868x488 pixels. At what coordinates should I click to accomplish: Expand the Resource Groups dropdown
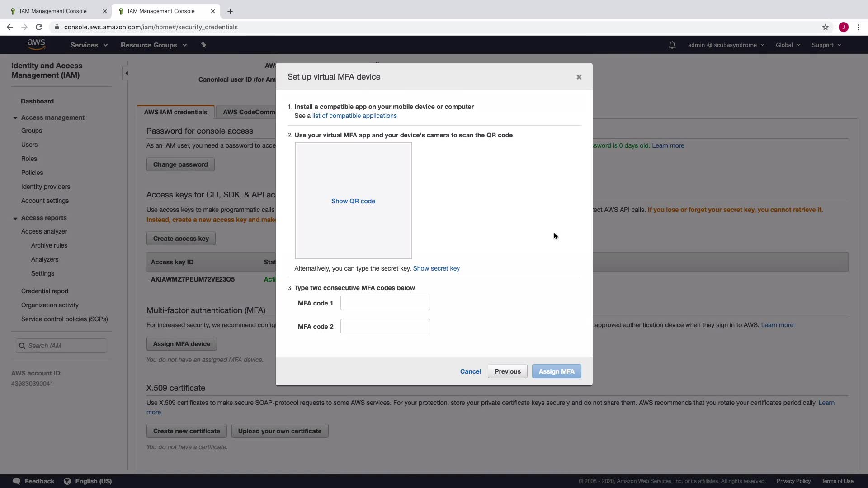(x=153, y=45)
